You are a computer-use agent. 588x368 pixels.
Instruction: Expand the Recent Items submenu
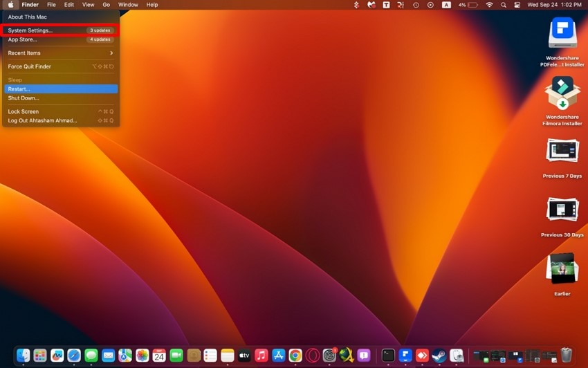coord(60,53)
